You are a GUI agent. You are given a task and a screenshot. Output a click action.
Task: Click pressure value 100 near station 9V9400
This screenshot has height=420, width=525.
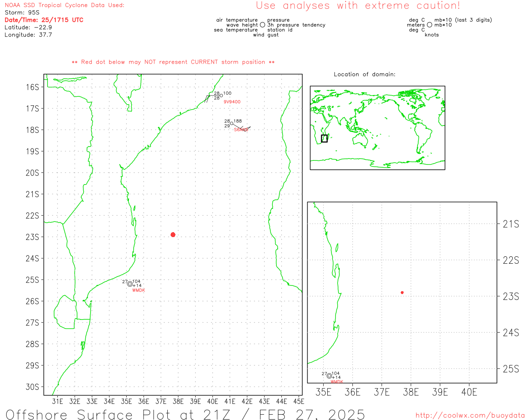pyautogui.click(x=227, y=94)
